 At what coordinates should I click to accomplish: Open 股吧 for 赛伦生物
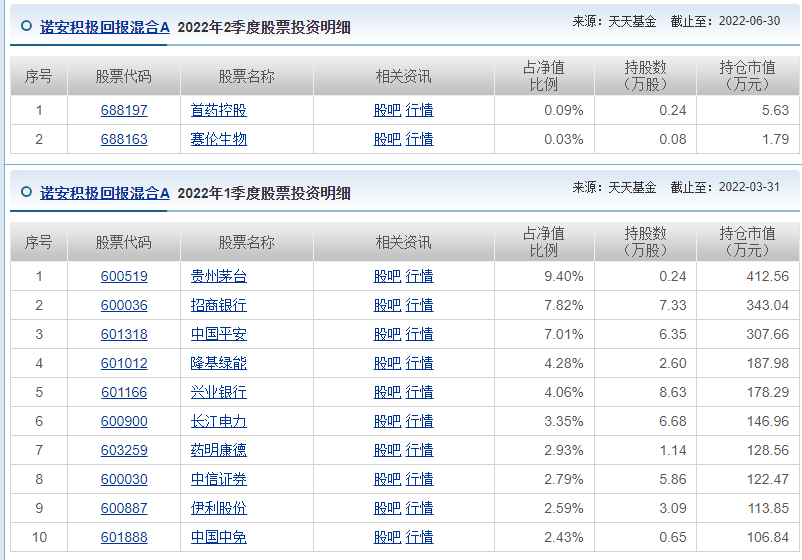(x=387, y=140)
